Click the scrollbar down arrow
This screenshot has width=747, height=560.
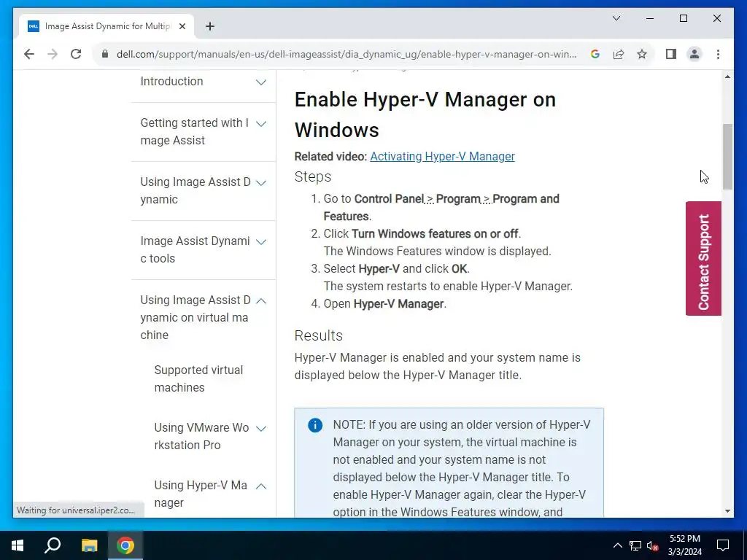pyautogui.click(x=727, y=511)
